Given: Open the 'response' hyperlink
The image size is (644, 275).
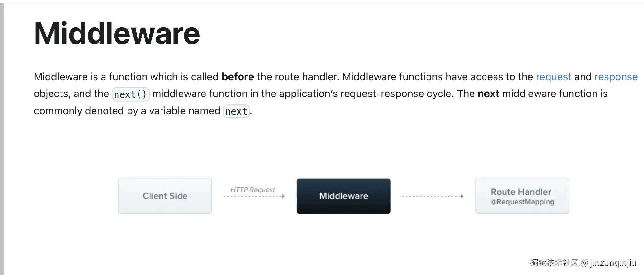Looking at the screenshot, I should [616, 77].
